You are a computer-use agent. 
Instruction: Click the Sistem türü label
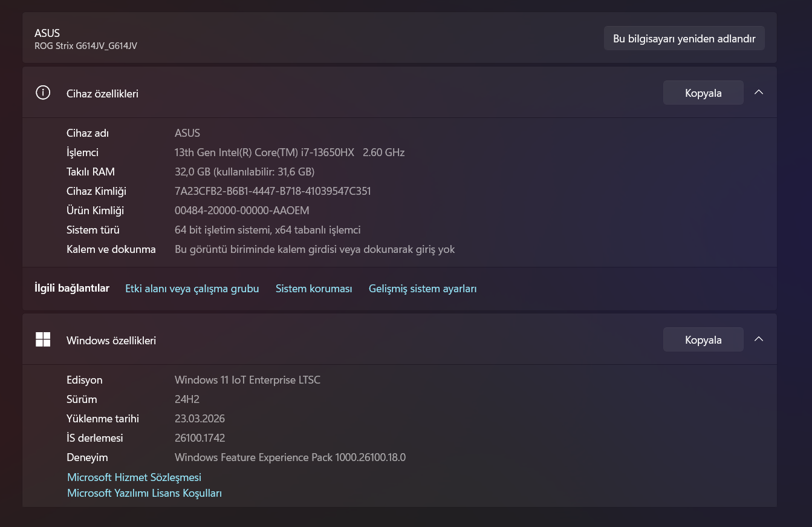coord(93,230)
